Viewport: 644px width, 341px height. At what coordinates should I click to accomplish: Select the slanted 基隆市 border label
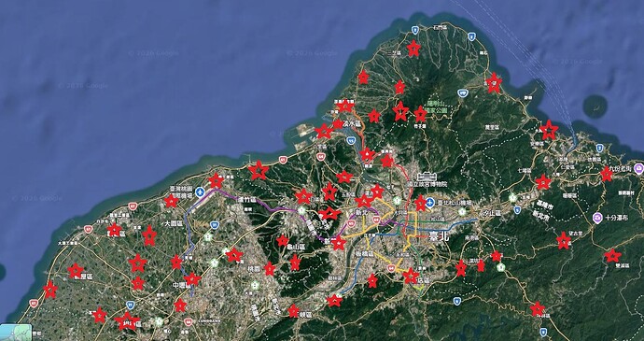click(545, 205)
